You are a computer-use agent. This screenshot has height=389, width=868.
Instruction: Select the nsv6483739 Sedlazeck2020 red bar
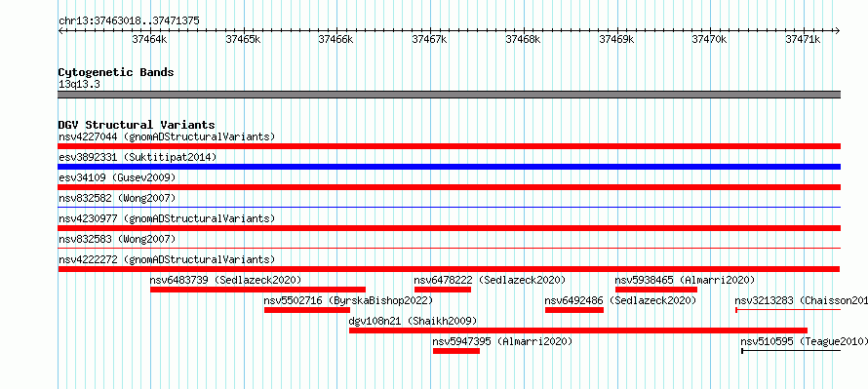click(x=258, y=290)
